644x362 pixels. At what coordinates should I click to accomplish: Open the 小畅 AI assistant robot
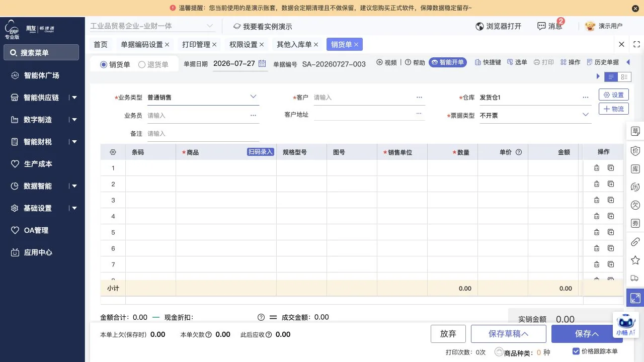(x=626, y=325)
